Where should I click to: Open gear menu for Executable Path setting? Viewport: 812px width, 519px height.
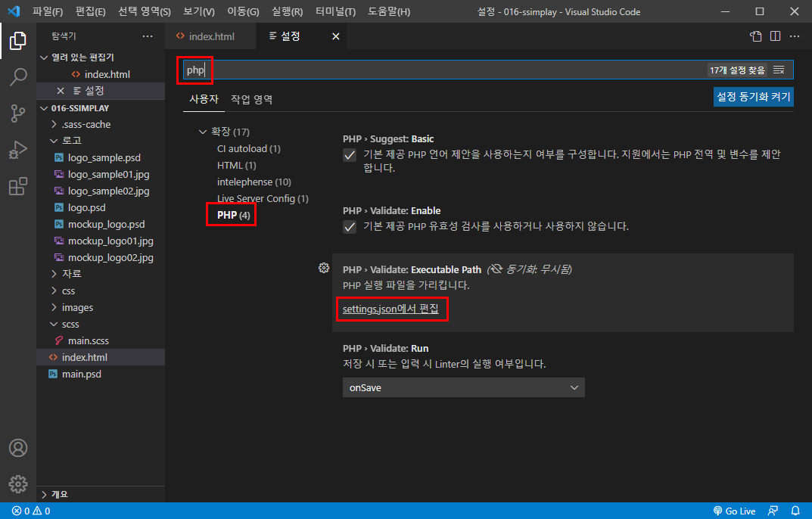point(324,268)
